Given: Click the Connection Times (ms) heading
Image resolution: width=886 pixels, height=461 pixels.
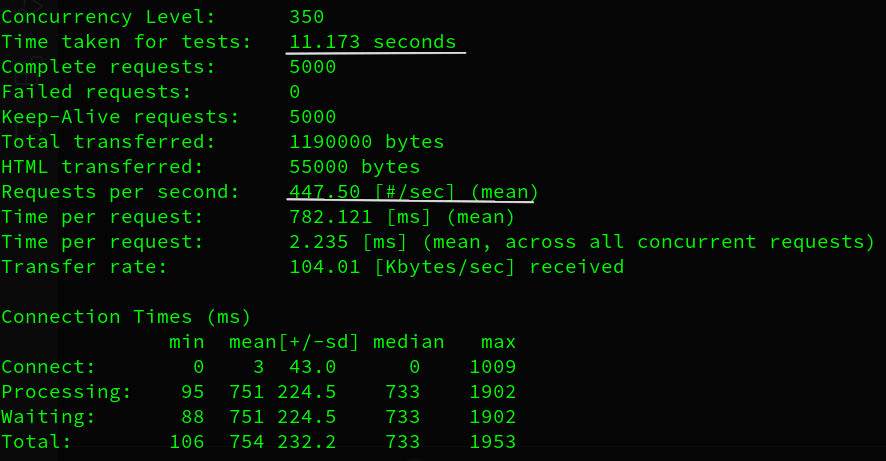Looking at the screenshot, I should coord(126,317).
